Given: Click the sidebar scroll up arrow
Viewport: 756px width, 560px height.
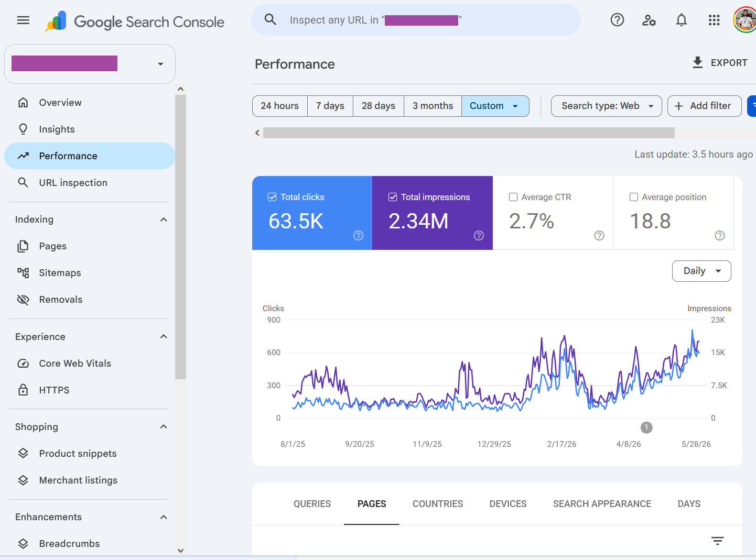Looking at the screenshot, I should click(x=180, y=89).
